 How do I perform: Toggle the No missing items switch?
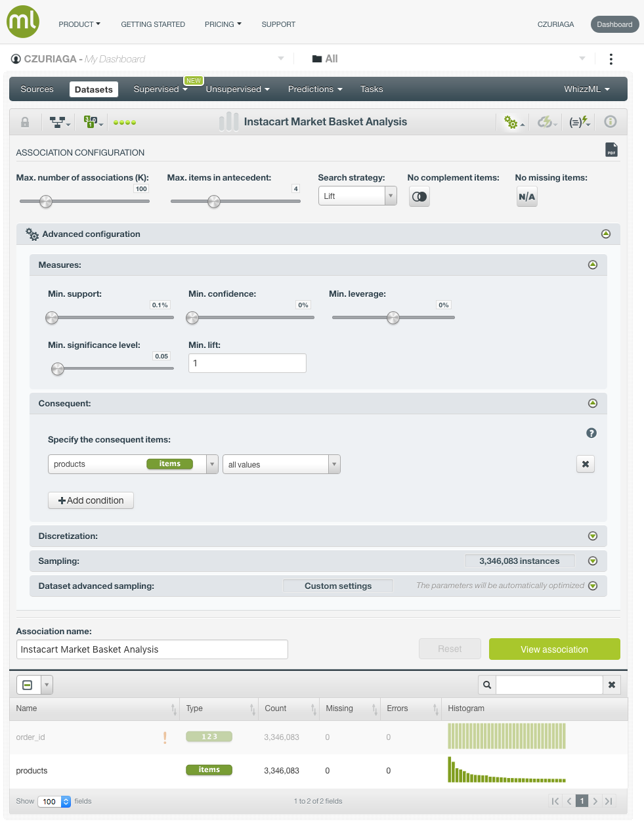tap(526, 196)
